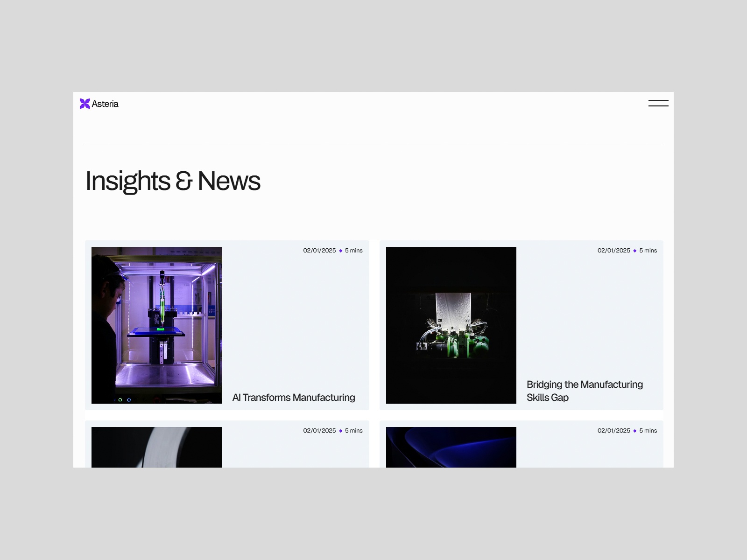The height and width of the screenshot is (560, 747).
Task: Click the date on the Skills Gap card
Action: 613,251
